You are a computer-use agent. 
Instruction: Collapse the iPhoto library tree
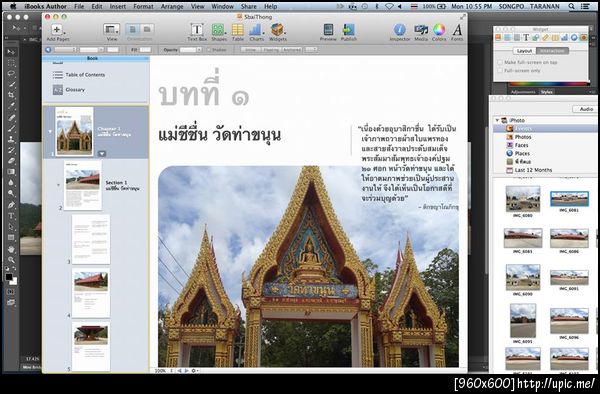point(497,120)
